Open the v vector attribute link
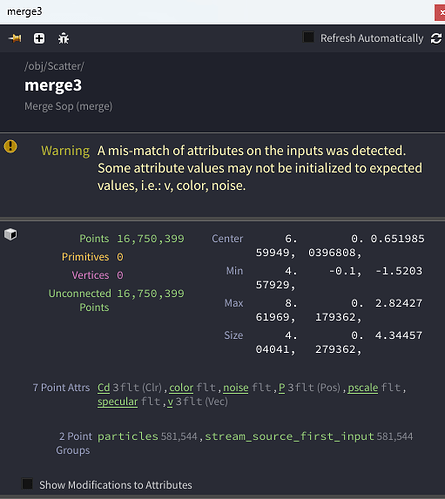 pos(170,402)
